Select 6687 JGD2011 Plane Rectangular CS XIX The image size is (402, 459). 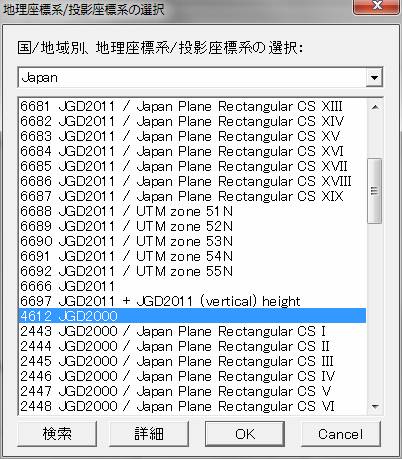click(192, 196)
